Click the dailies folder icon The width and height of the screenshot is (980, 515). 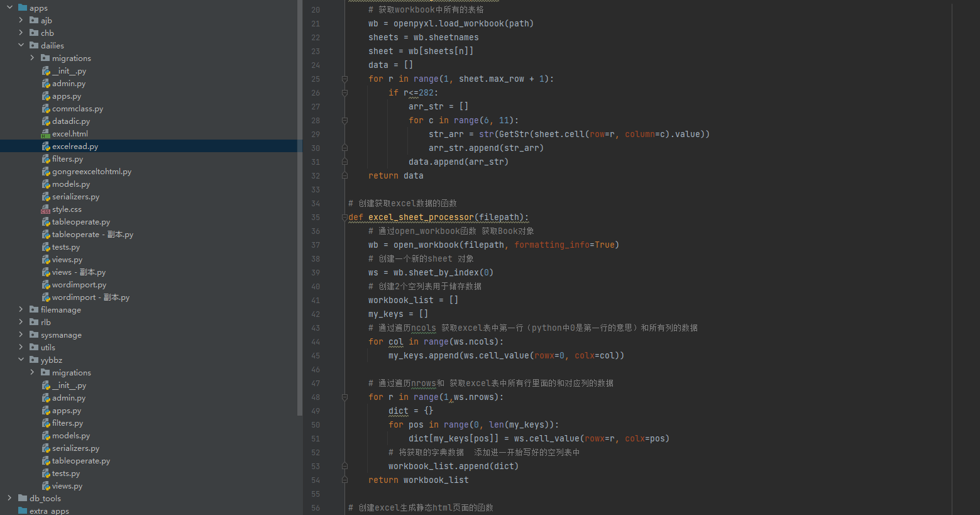34,45
